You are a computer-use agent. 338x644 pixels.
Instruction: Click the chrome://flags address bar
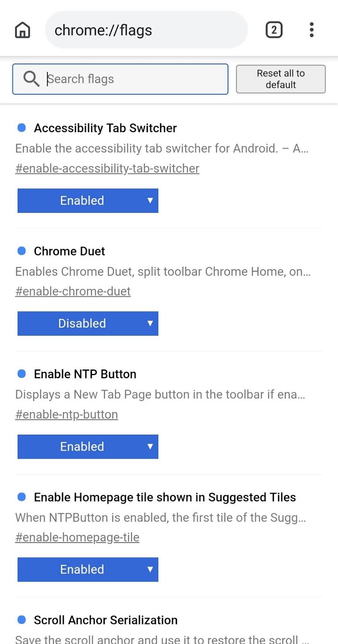[146, 29]
